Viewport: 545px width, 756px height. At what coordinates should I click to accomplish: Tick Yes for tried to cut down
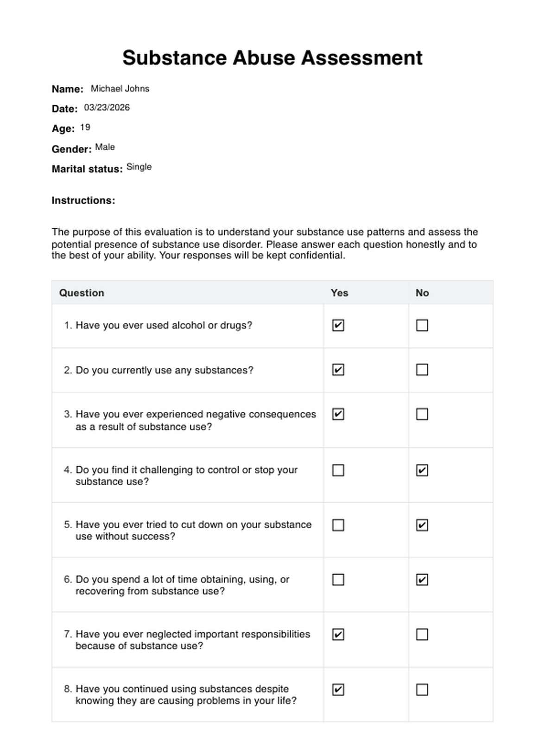pos(338,525)
